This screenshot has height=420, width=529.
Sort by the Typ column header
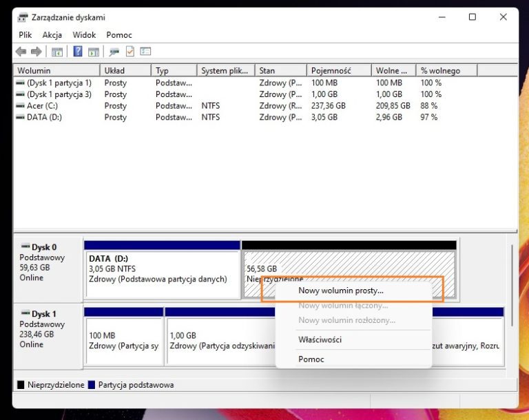(174, 70)
